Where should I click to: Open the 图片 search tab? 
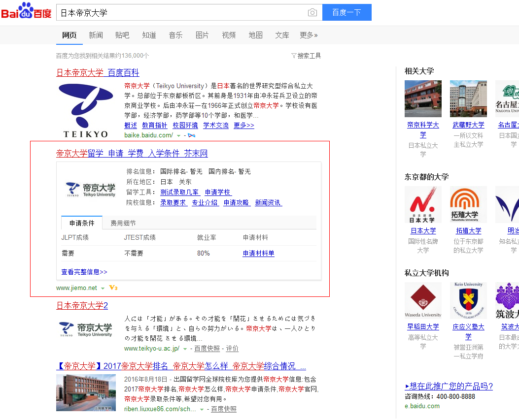point(202,35)
